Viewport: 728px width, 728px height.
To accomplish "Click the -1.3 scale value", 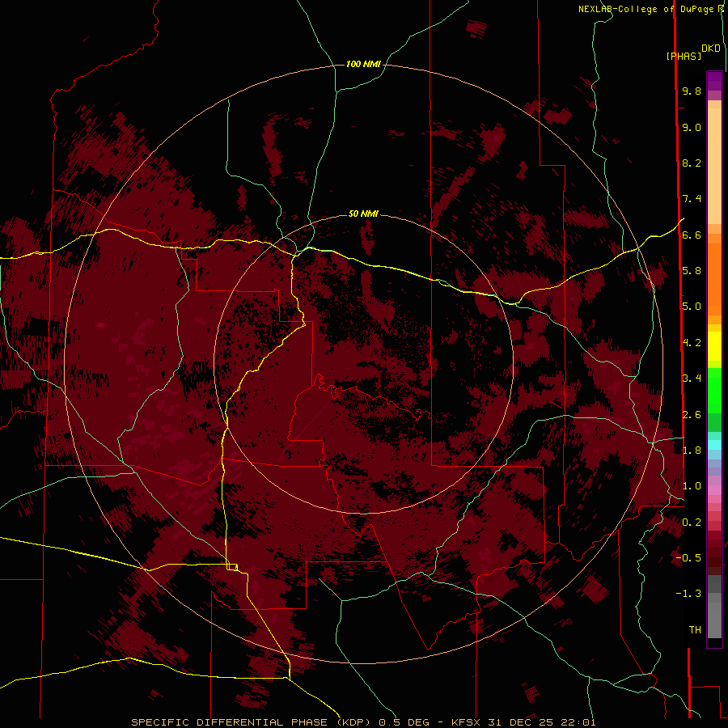I will [689, 594].
